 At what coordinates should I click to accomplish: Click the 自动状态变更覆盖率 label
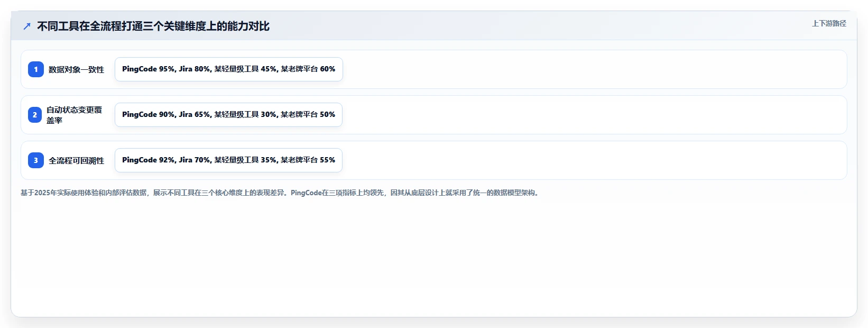pos(75,115)
